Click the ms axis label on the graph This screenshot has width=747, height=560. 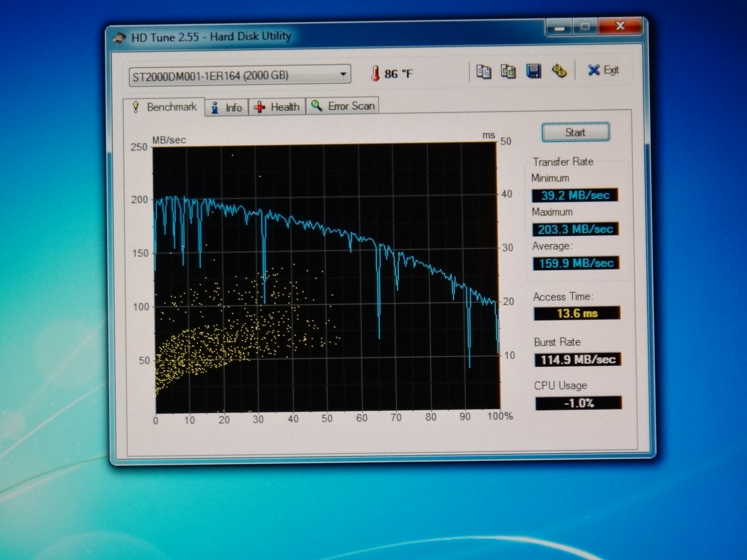pyautogui.click(x=488, y=135)
